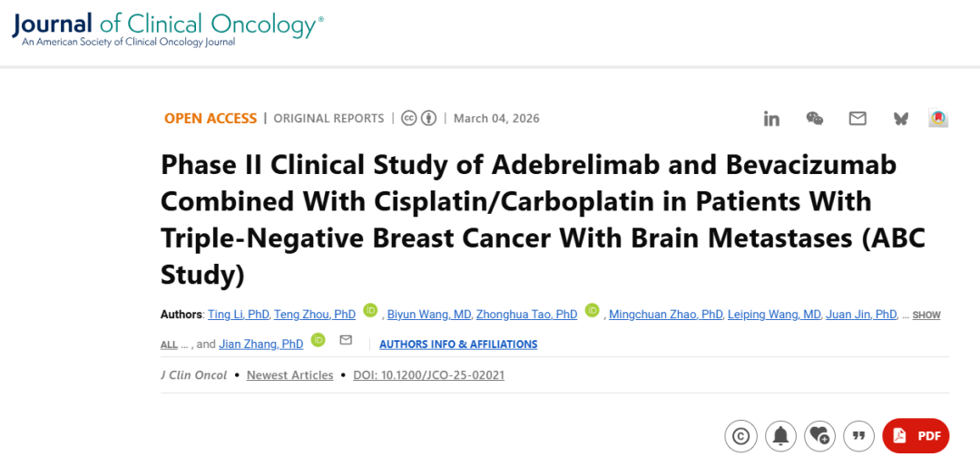Image resolution: width=980 pixels, height=476 pixels.
Task: Click author Mingchuan Zhao, PhD
Action: click(666, 315)
